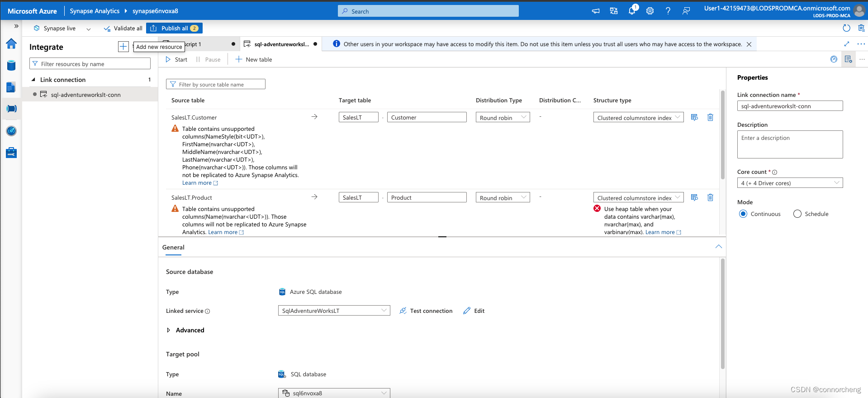Image resolution: width=868 pixels, height=398 pixels.
Task: Collapse the Link connection tree group
Action: click(x=33, y=79)
